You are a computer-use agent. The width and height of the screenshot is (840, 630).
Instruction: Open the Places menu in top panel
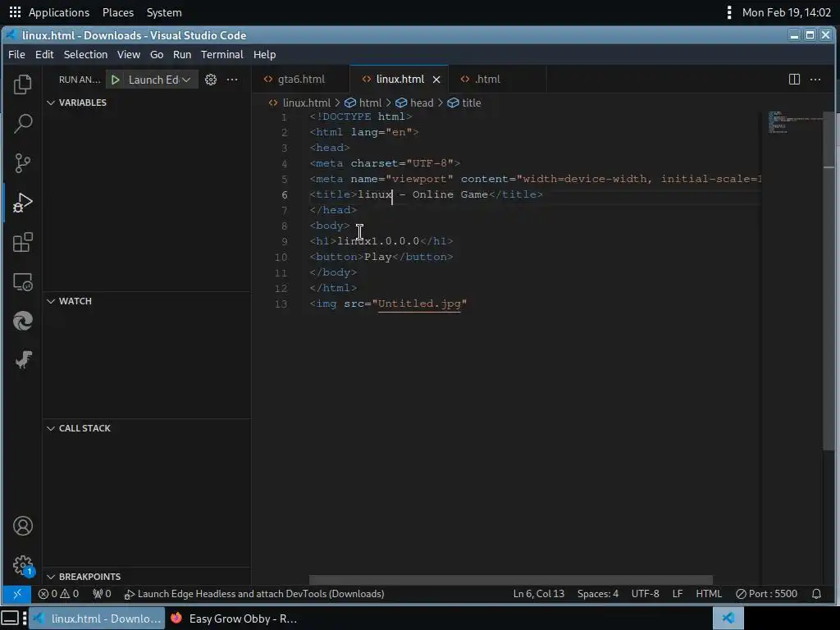(118, 12)
